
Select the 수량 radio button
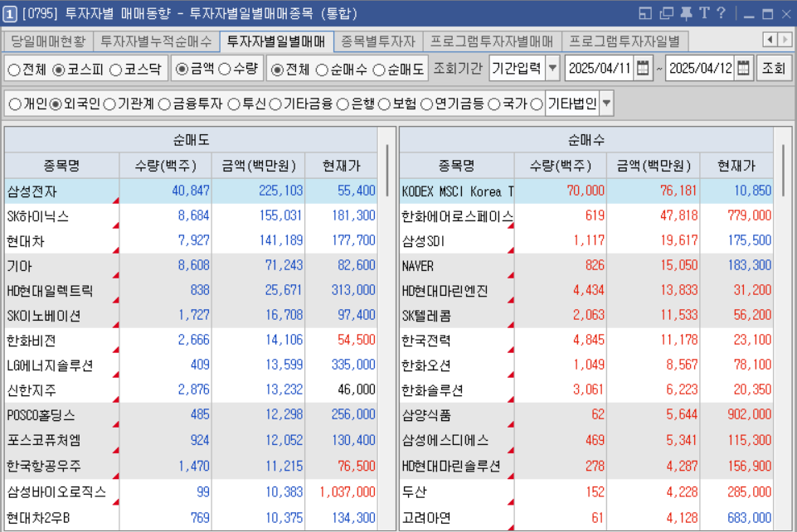(225, 69)
